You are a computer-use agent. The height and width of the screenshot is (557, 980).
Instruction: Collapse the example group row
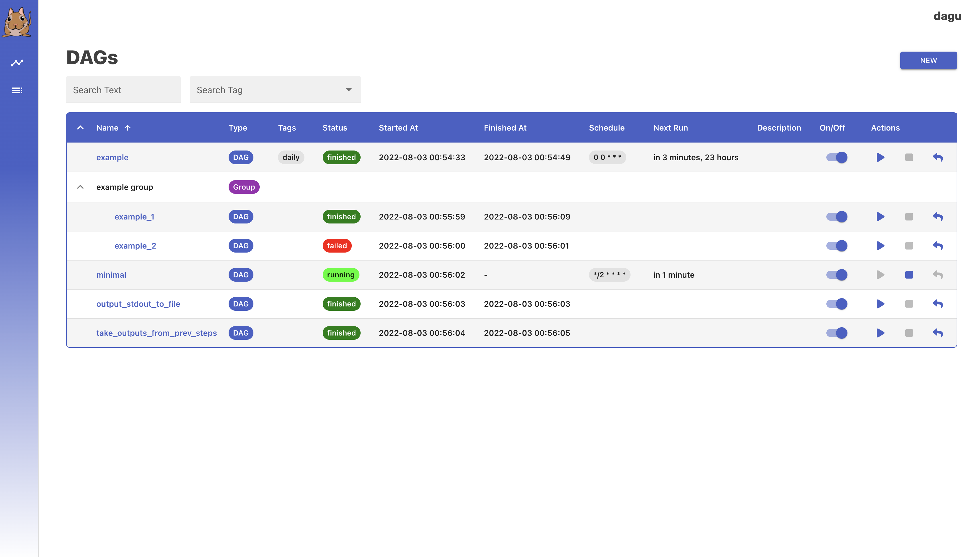(80, 187)
